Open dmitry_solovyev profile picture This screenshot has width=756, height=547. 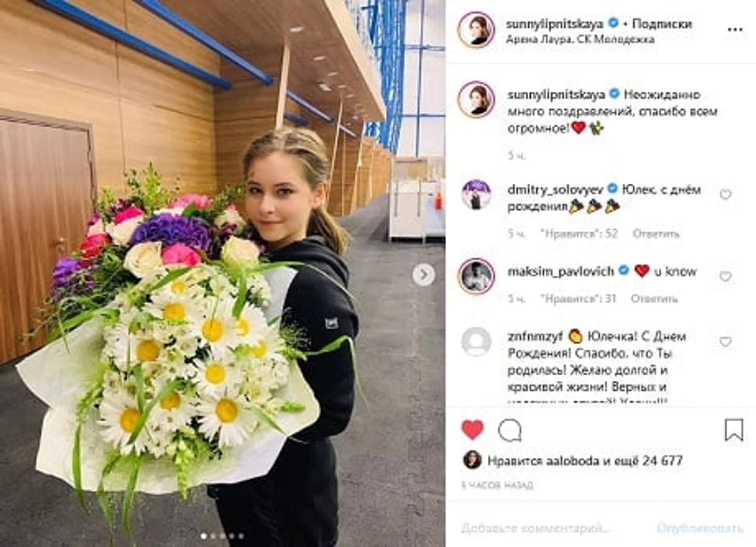tap(476, 194)
